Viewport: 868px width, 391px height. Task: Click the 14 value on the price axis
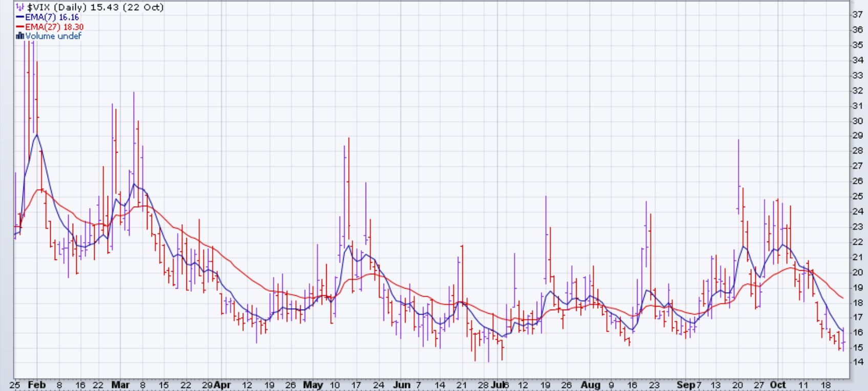pos(857,362)
